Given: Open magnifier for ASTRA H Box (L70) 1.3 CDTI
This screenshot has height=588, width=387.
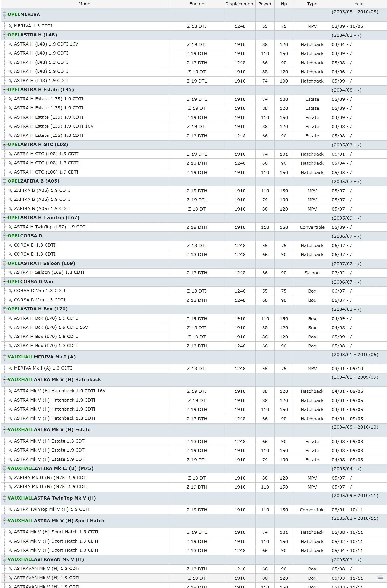Looking at the screenshot, I should pos(10,346).
